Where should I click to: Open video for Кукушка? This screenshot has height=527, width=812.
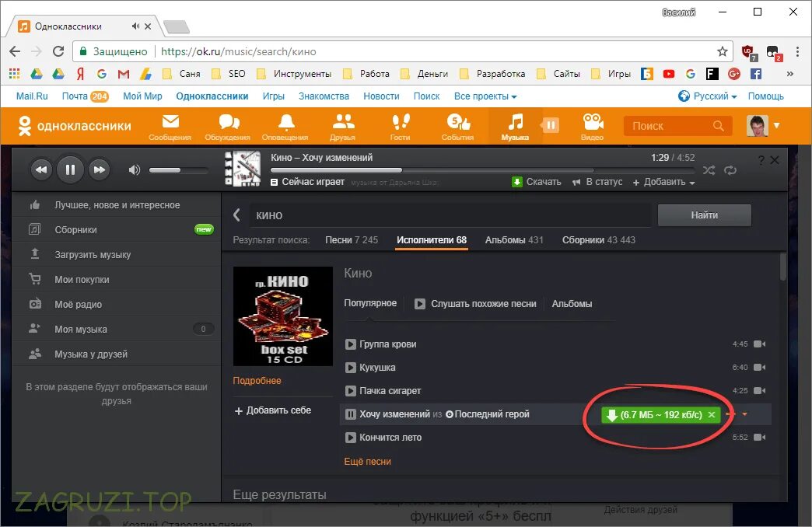coord(760,368)
